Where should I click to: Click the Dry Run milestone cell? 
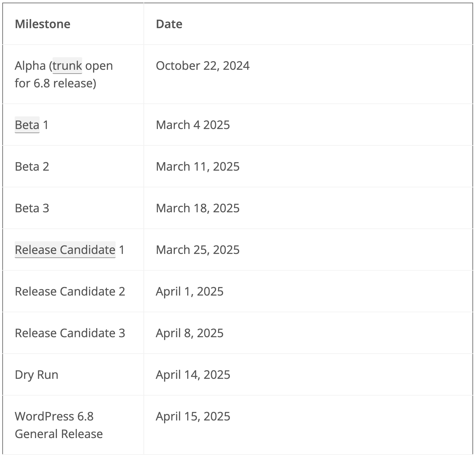click(36, 375)
